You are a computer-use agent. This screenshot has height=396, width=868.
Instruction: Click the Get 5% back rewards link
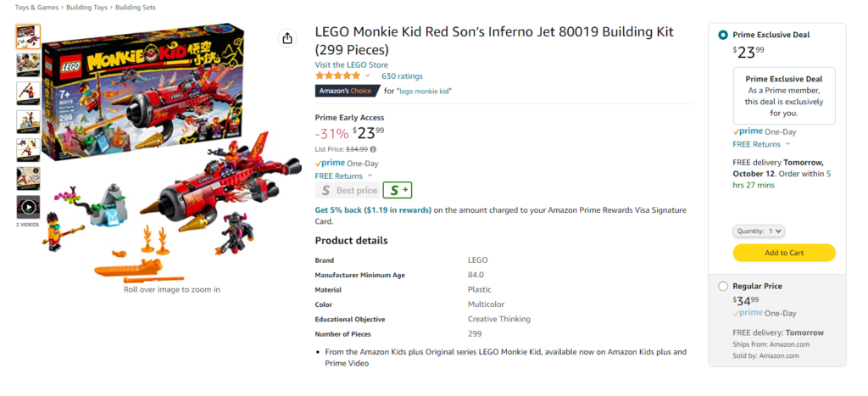point(373,210)
